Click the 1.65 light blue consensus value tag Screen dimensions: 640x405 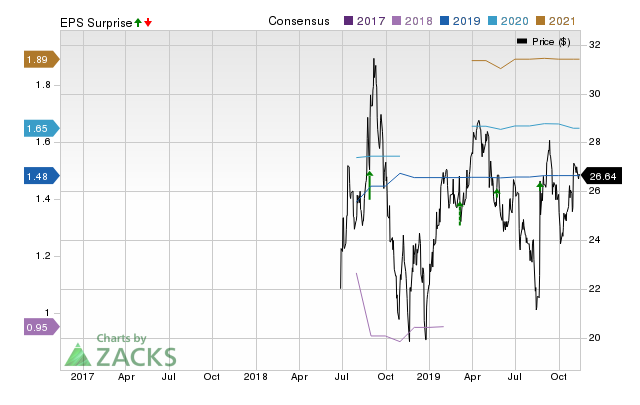42,129
